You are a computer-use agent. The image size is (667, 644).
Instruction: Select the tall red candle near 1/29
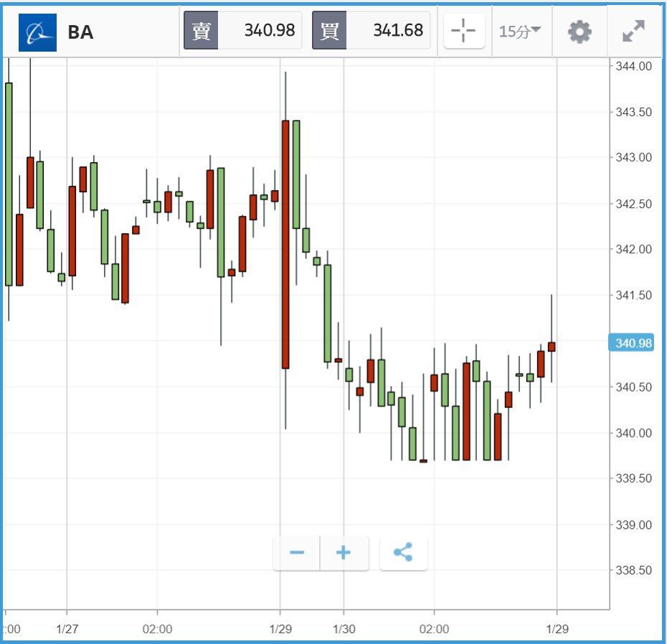285,244
